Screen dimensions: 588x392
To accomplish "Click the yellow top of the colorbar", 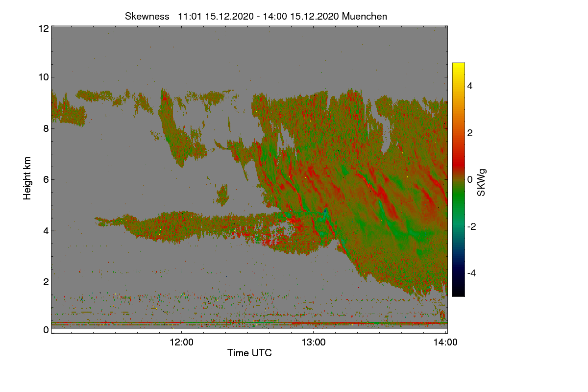I will (x=458, y=66).
